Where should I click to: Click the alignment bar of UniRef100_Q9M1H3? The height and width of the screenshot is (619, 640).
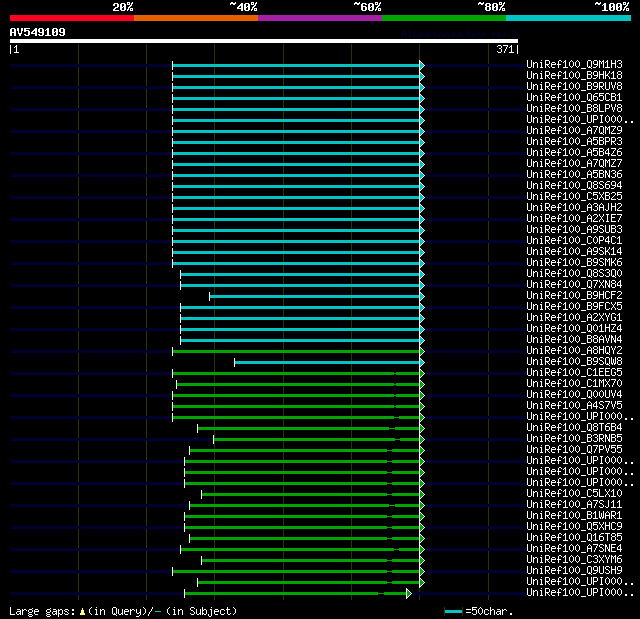coord(296,65)
